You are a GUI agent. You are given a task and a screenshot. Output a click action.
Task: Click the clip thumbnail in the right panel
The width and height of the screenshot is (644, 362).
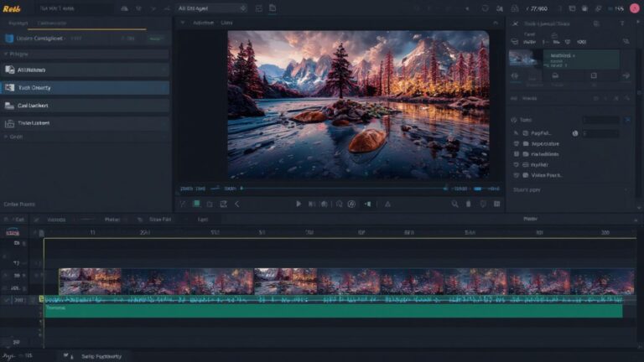pyautogui.click(x=523, y=59)
